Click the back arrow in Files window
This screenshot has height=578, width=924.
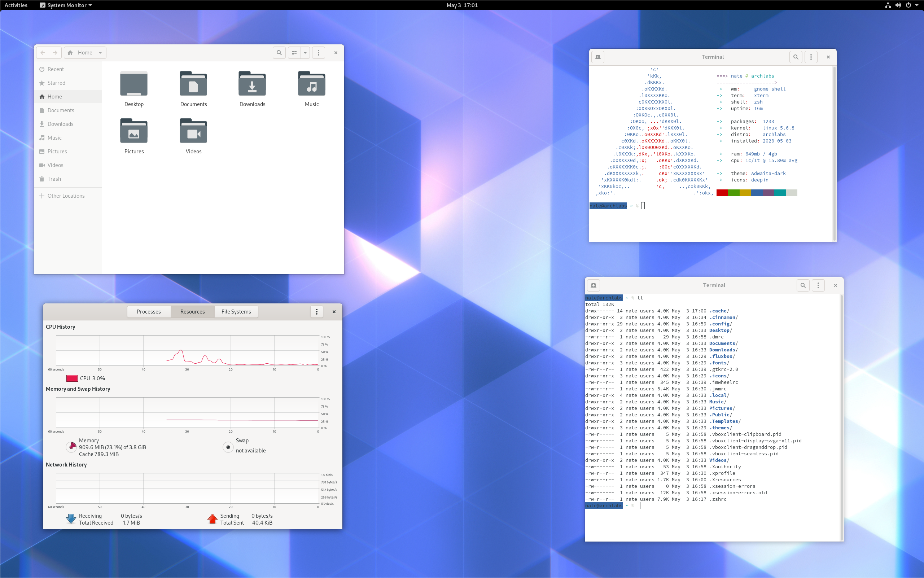click(x=43, y=53)
